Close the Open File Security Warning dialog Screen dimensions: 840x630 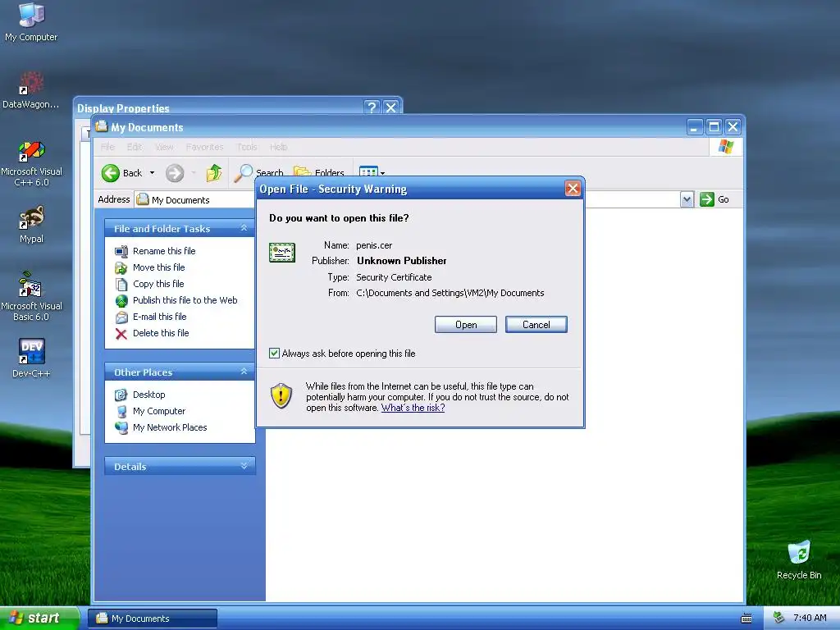point(573,189)
